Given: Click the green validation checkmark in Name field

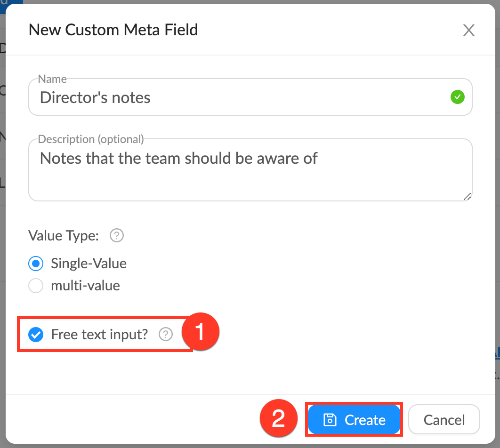Looking at the screenshot, I should click(457, 97).
